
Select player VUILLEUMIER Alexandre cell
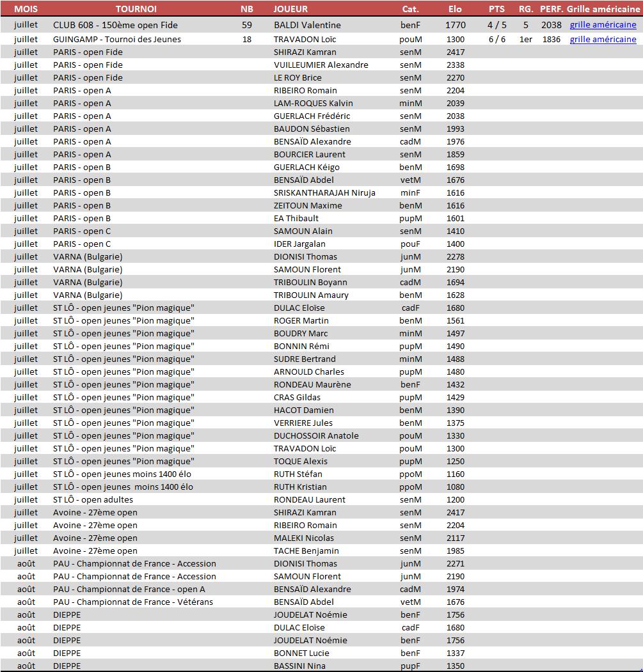[321, 65]
